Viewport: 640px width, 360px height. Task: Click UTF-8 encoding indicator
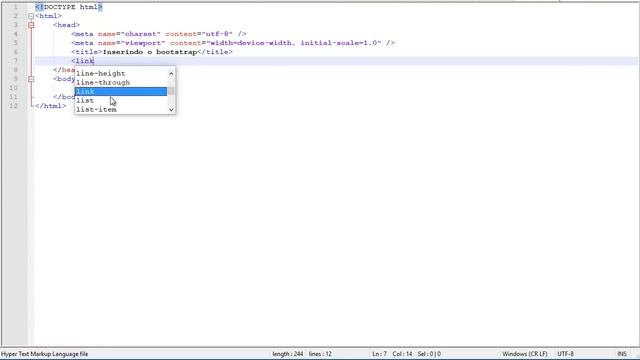pyautogui.click(x=565, y=354)
